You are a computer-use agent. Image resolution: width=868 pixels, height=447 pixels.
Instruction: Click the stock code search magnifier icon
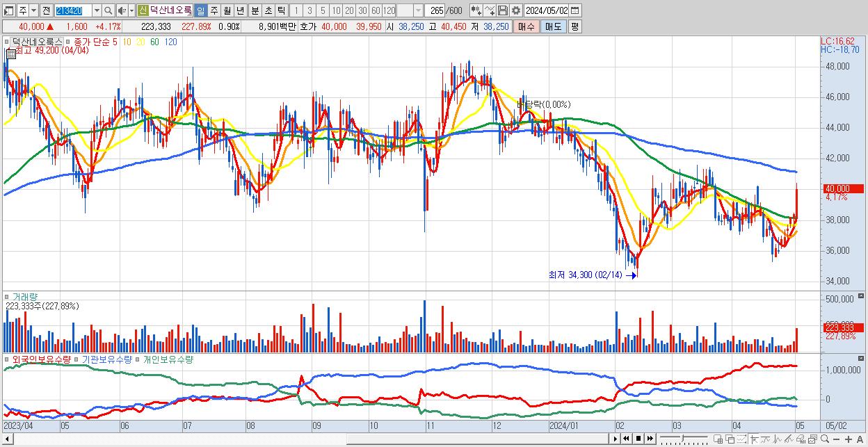[x=108, y=10]
